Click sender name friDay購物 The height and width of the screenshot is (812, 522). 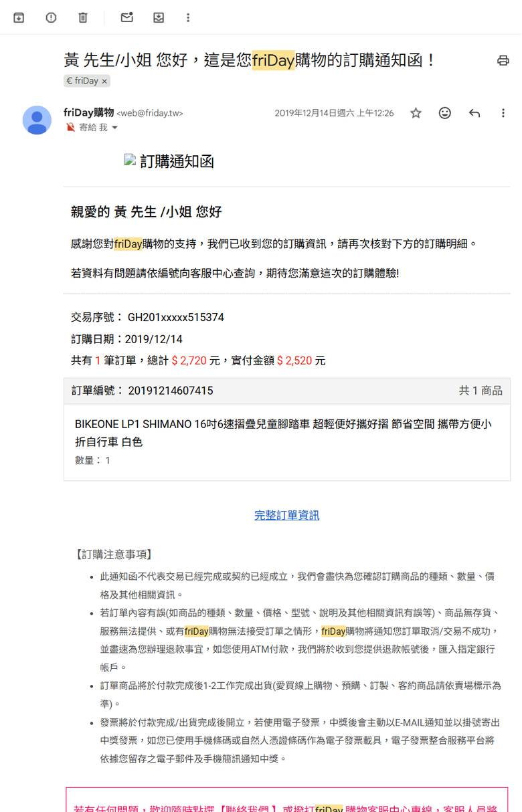(89, 112)
